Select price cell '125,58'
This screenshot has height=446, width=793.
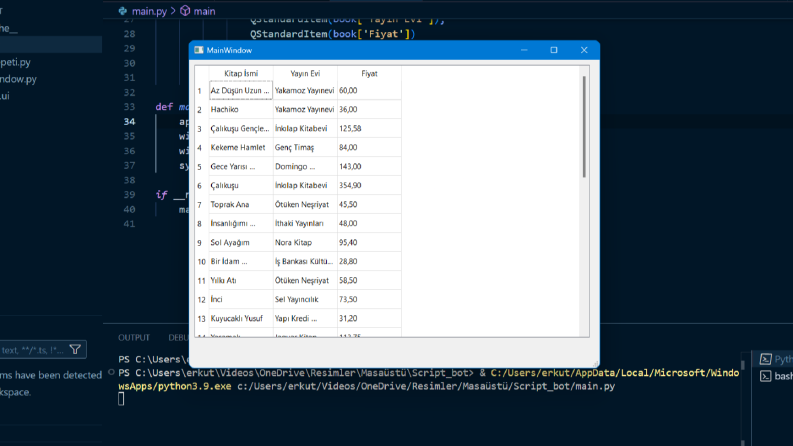tap(369, 128)
